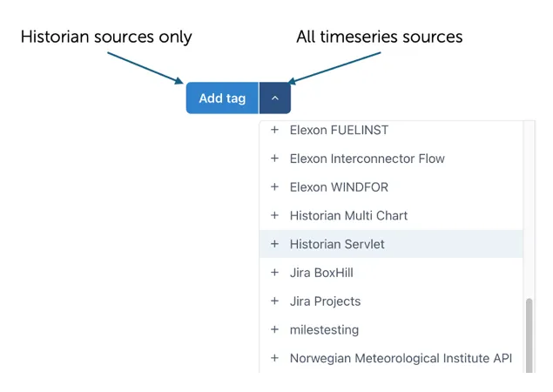Click the plus icon next to Historian Multi Chart

[274, 215]
